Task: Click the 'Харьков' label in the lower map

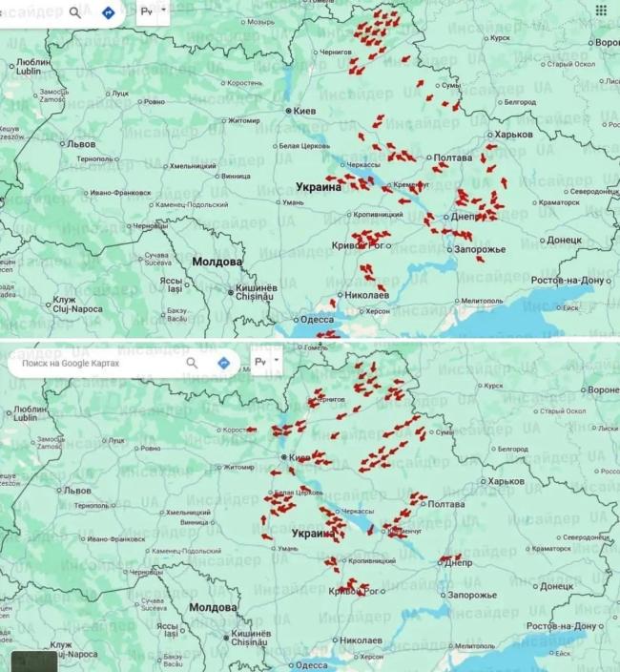Action: [506, 481]
